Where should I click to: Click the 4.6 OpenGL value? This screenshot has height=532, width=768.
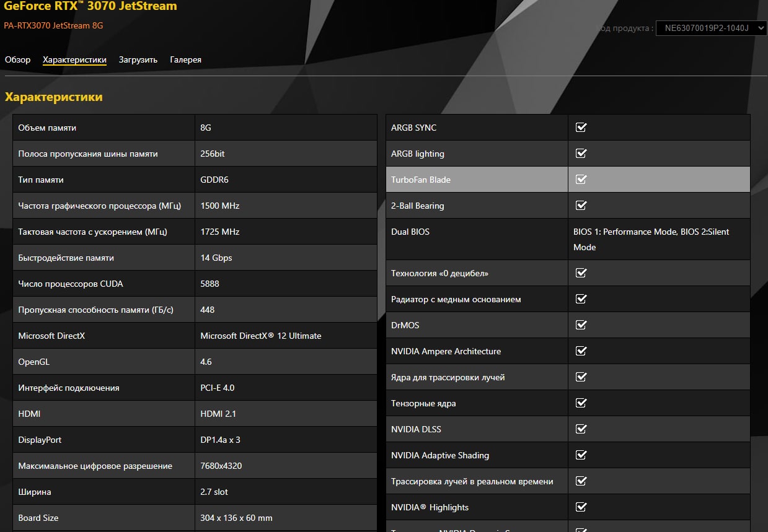(206, 362)
